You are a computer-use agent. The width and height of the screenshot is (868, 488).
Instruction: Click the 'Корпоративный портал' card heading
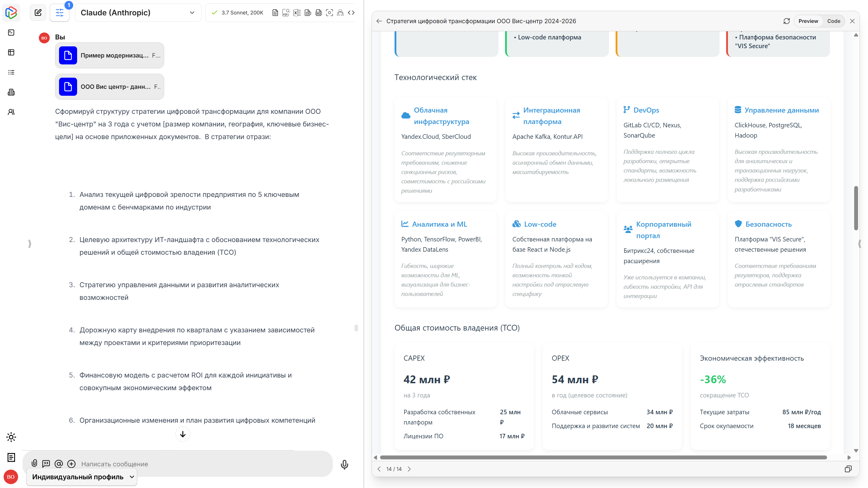[663, 230]
